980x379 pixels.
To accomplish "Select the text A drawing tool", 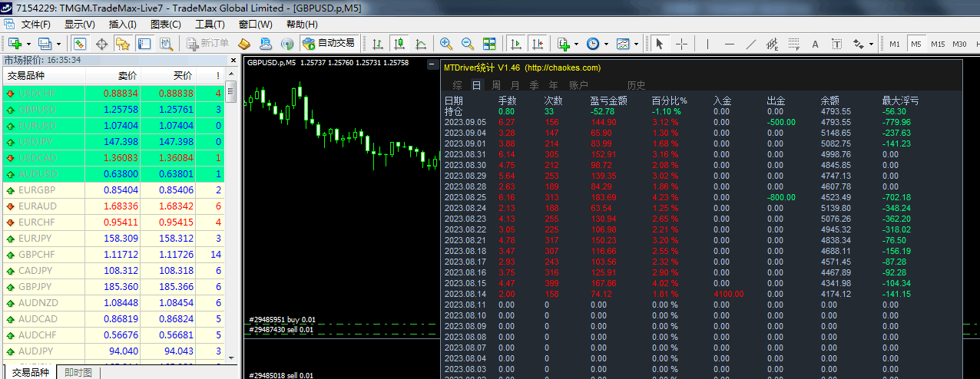I will [x=815, y=44].
